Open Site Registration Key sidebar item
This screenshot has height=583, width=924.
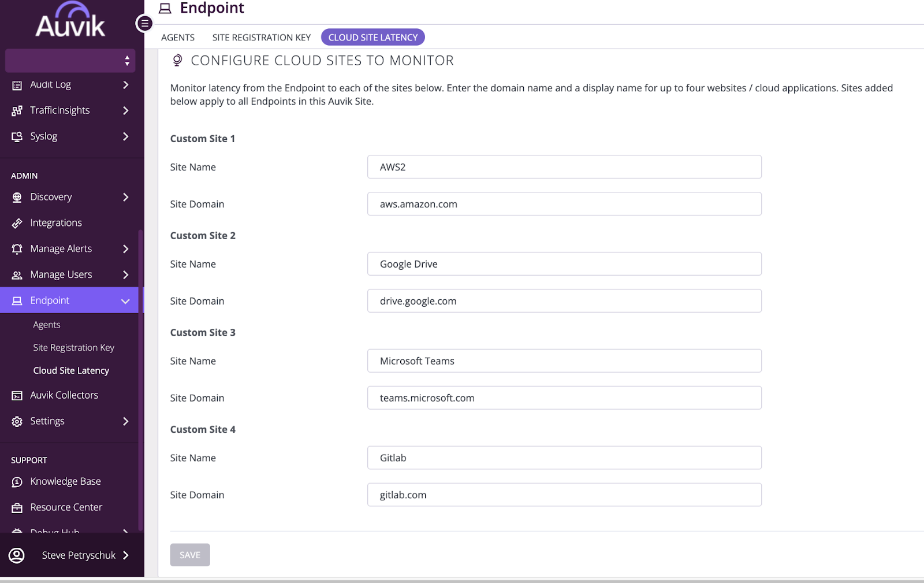click(x=74, y=347)
